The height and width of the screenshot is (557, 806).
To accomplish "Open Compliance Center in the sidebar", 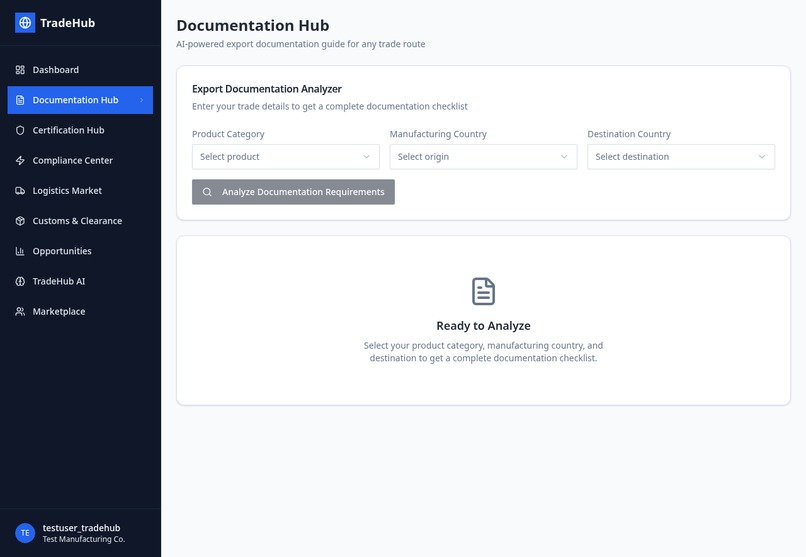I will 80,160.
